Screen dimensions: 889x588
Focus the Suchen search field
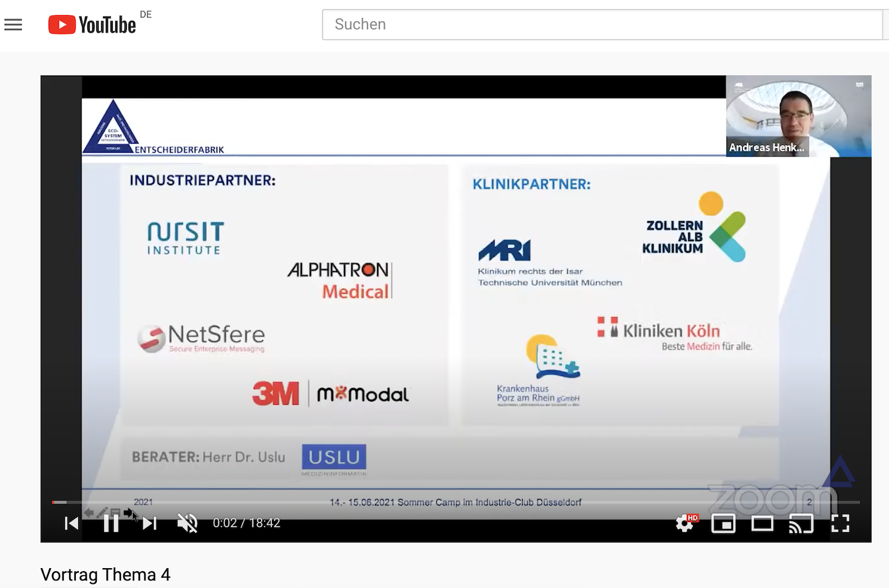tap(602, 25)
